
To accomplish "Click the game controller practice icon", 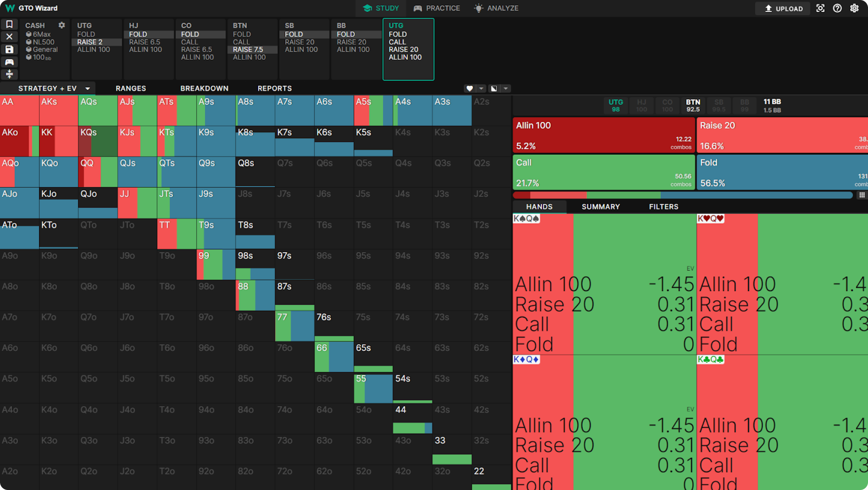I will 9,62.
